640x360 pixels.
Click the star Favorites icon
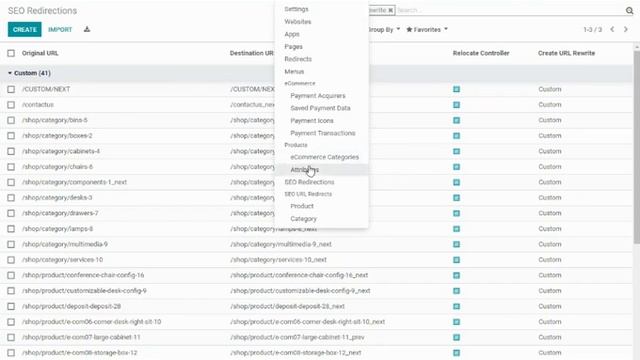click(409, 29)
